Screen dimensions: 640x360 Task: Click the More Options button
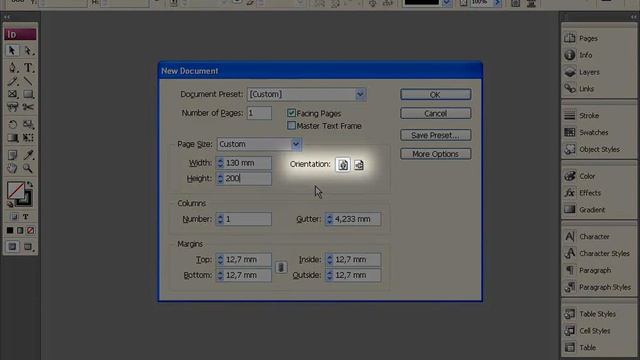pos(436,154)
